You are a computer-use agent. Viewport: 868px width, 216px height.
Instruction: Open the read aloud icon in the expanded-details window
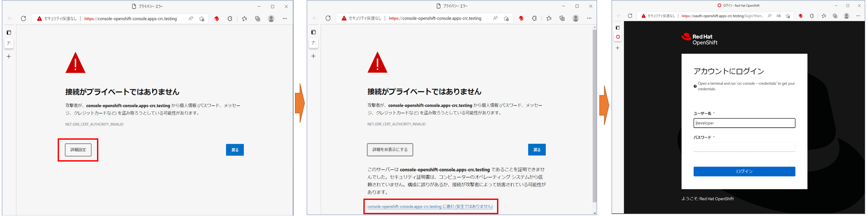pyautogui.click(x=495, y=18)
